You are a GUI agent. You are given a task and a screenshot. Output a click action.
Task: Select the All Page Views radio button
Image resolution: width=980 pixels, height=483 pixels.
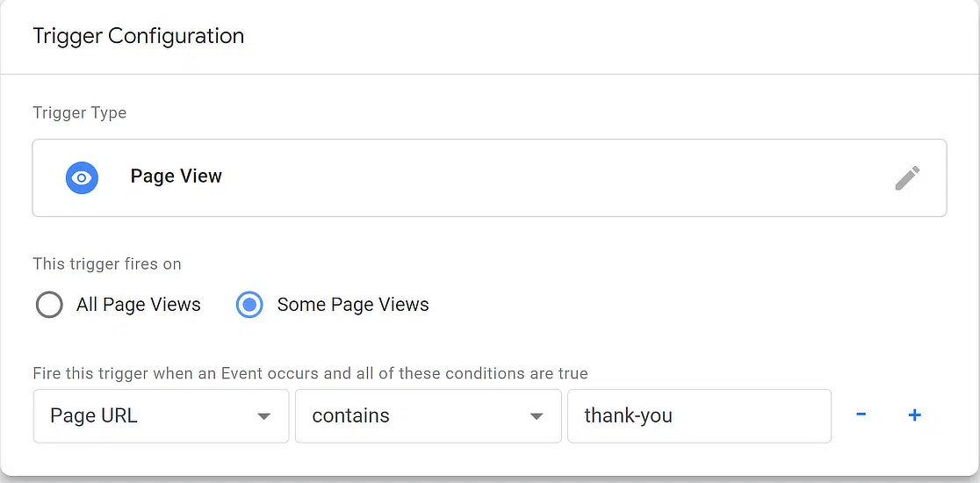tap(49, 305)
